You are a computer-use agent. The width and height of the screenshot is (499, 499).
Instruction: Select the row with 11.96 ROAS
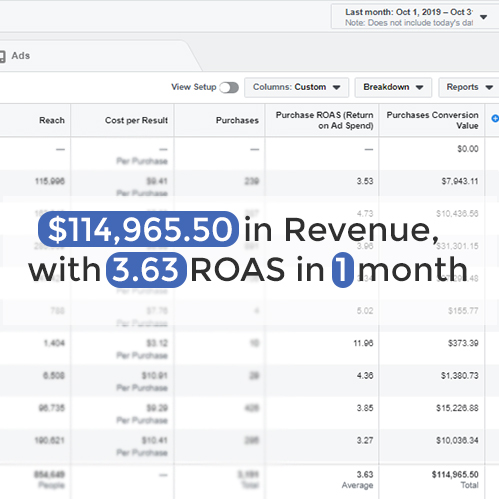point(249,348)
